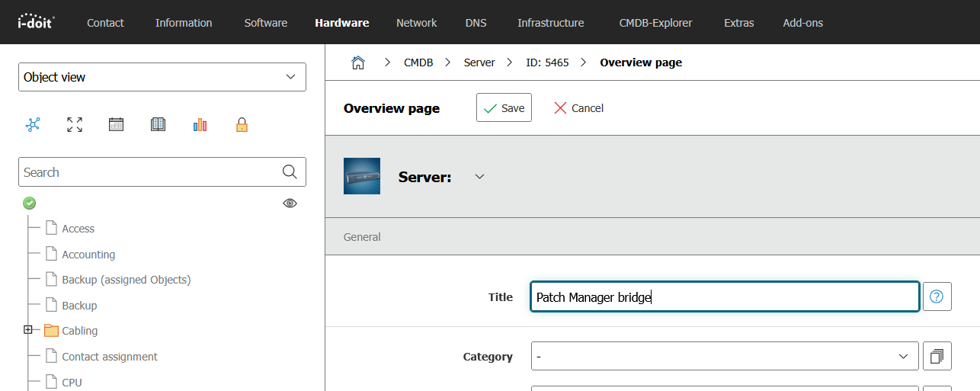980x391 pixels.
Task: Open the Contact assignment category
Action: 110,357
